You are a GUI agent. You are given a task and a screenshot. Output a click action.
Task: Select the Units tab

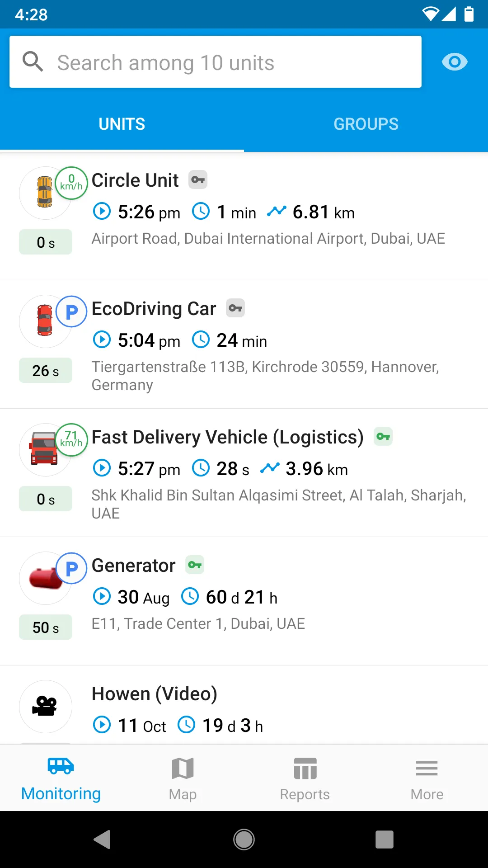(122, 124)
